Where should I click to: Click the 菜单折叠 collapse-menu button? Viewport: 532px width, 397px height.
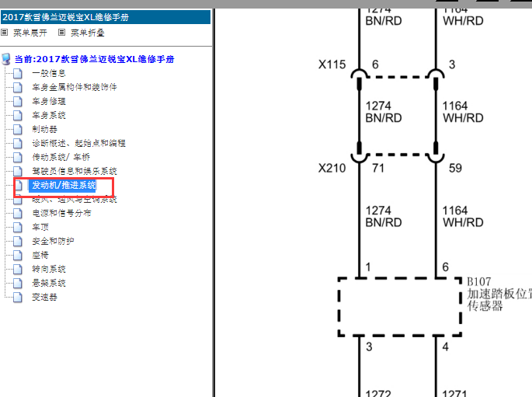(x=88, y=33)
